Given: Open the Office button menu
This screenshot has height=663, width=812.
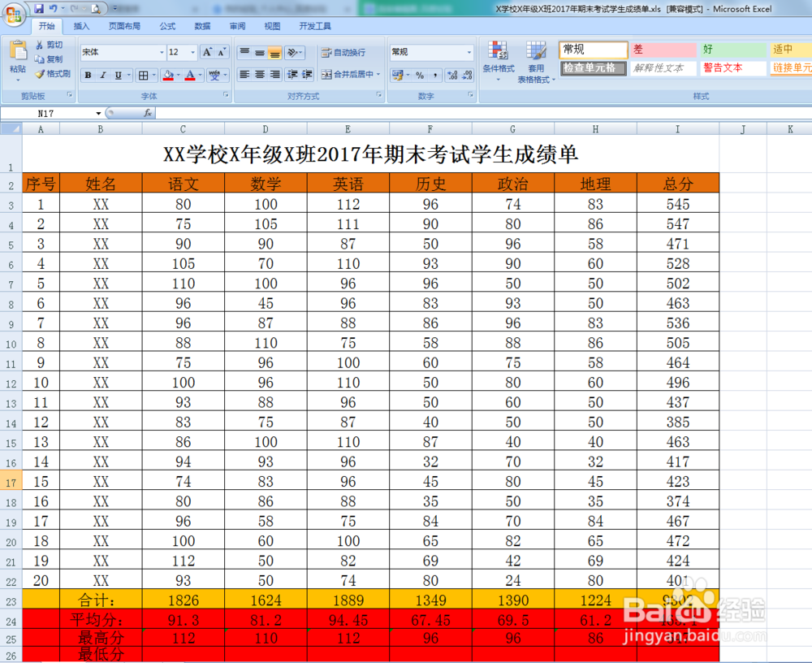Looking at the screenshot, I should (x=14, y=14).
